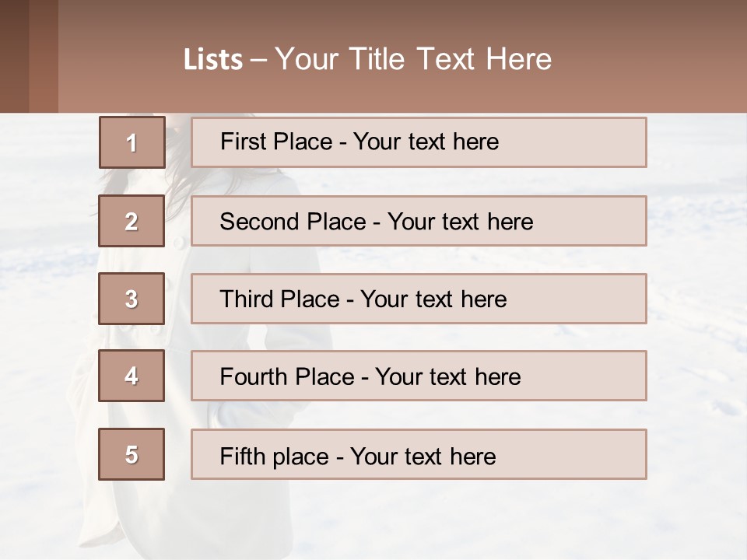Click the "Fifth place - Your text here" box
Screen dimensions: 747x560
[x=419, y=455]
